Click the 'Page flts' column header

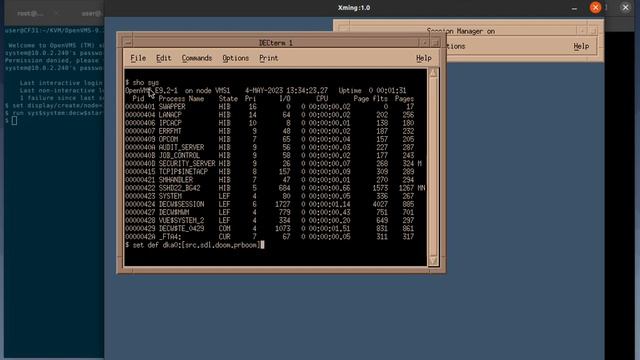click(371, 99)
